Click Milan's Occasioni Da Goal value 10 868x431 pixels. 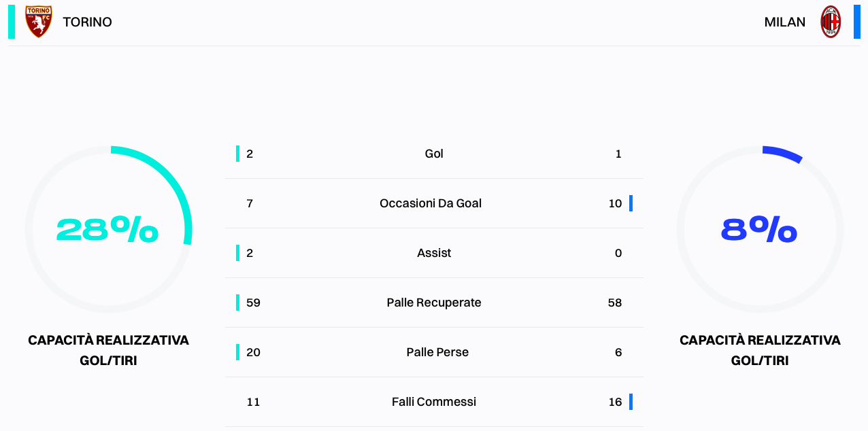pos(615,203)
